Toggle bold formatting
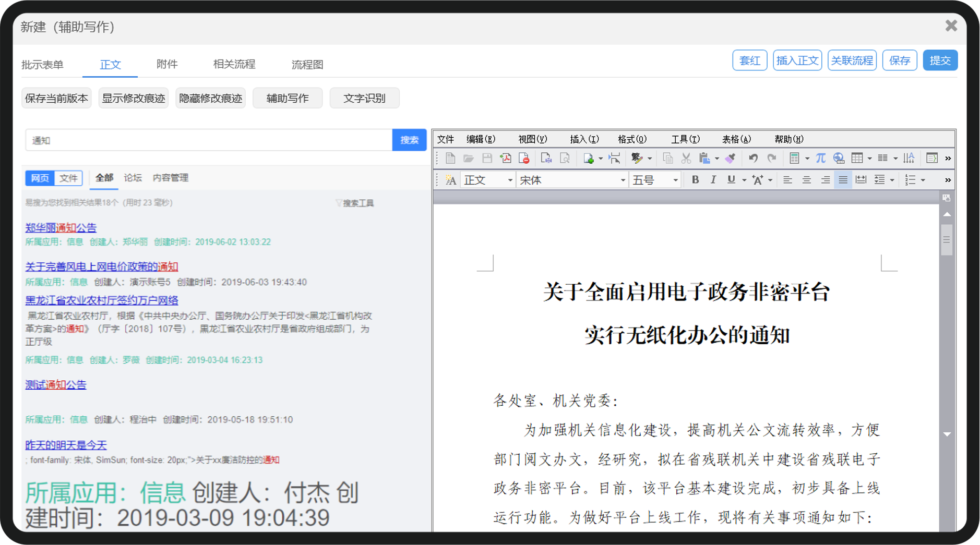The height and width of the screenshot is (545, 980). [x=695, y=180]
